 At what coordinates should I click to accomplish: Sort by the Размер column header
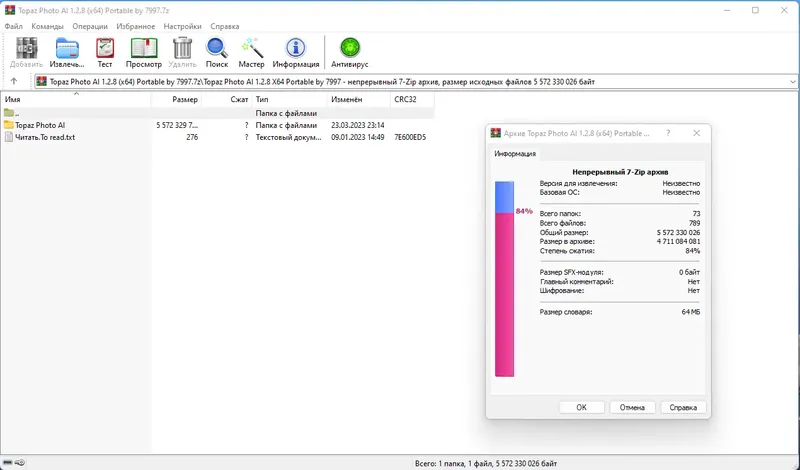coord(177,100)
